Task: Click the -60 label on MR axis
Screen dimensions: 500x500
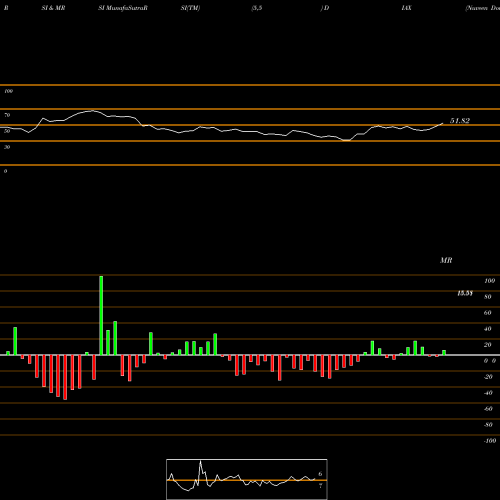Action: (x=488, y=409)
